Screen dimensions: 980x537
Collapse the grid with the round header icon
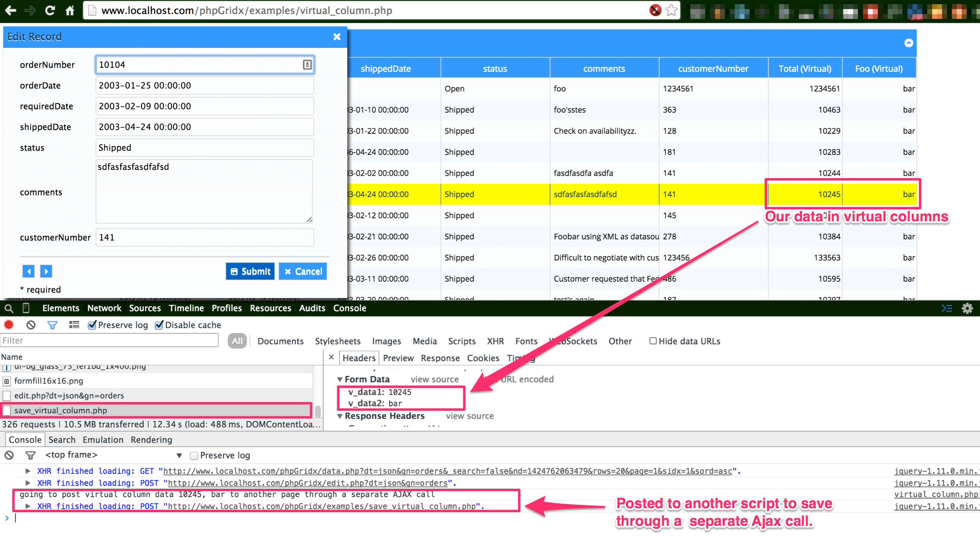(909, 43)
